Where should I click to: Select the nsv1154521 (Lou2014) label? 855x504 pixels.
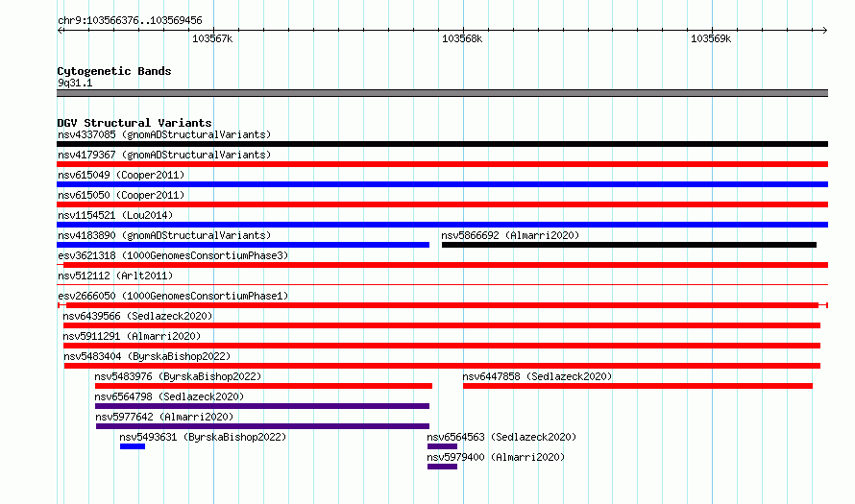pos(115,215)
